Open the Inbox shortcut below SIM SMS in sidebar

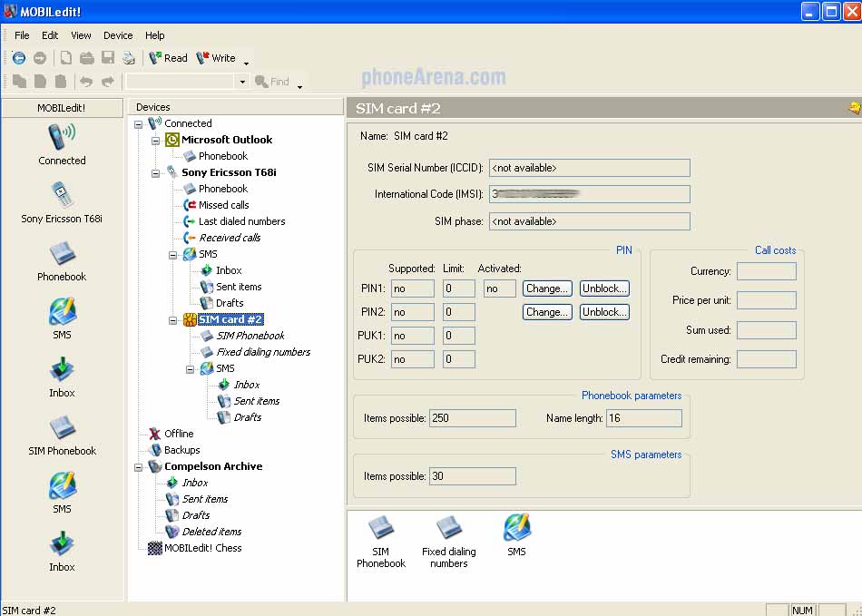click(62, 551)
